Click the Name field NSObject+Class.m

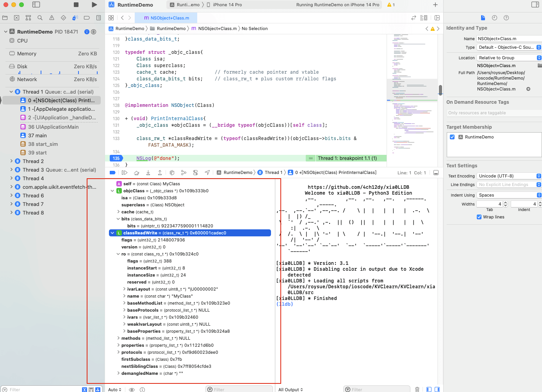click(509, 39)
